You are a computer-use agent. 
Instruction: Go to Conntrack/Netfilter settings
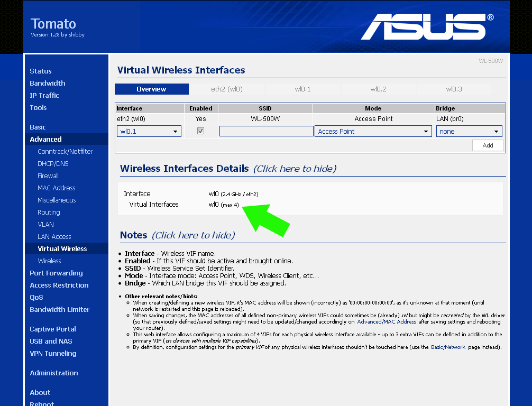(x=65, y=152)
